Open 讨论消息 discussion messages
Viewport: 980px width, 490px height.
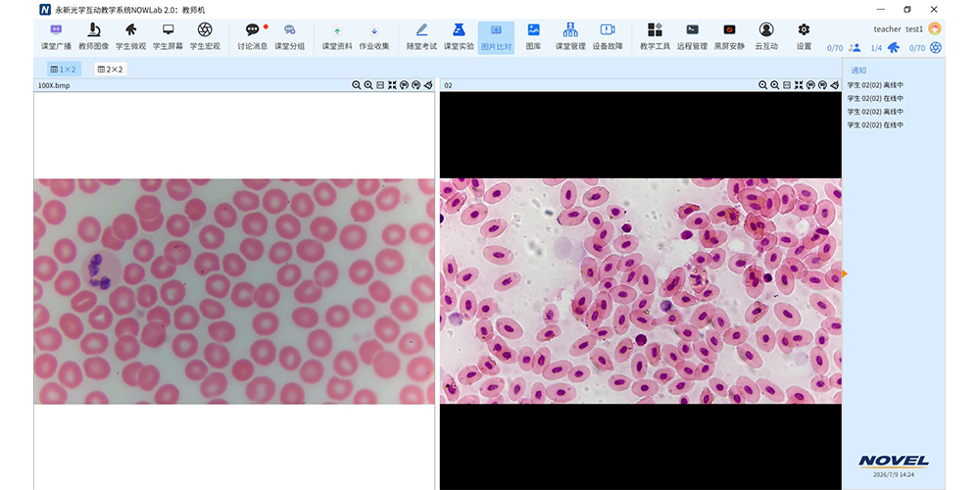point(252,37)
